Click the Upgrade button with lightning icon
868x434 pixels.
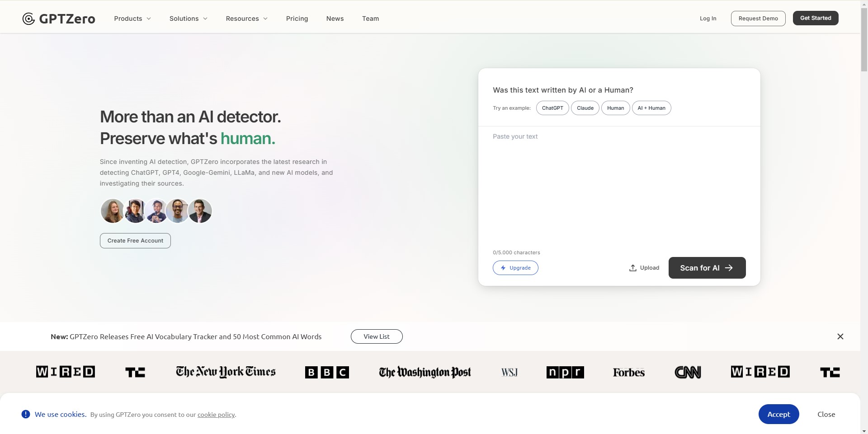point(515,268)
